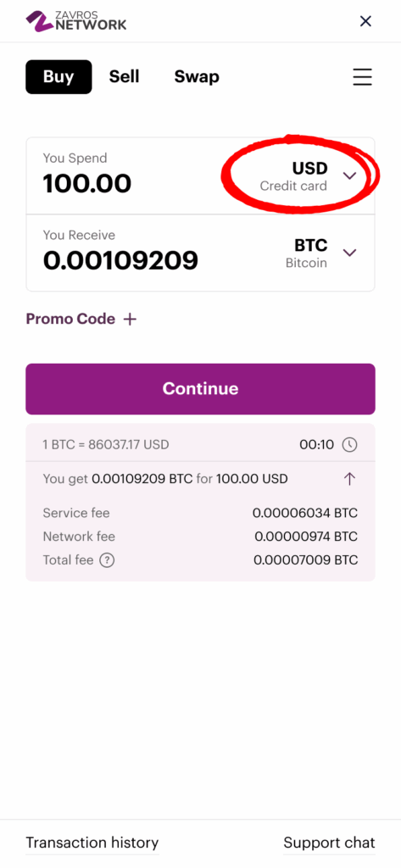The width and height of the screenshot is (401, 868).
Task: Open Support chat link
Action: [x=329, y=843]
